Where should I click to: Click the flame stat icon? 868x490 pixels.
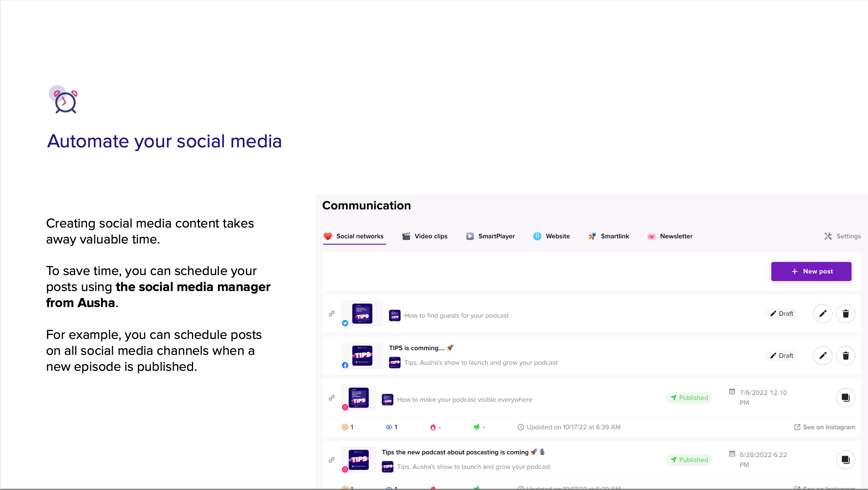tap(433, 427)
